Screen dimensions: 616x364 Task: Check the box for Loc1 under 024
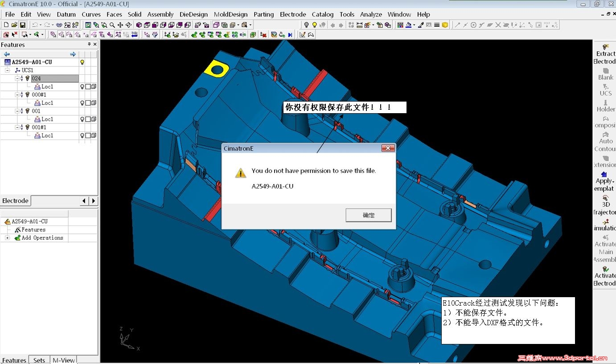[x=88, y=87]
